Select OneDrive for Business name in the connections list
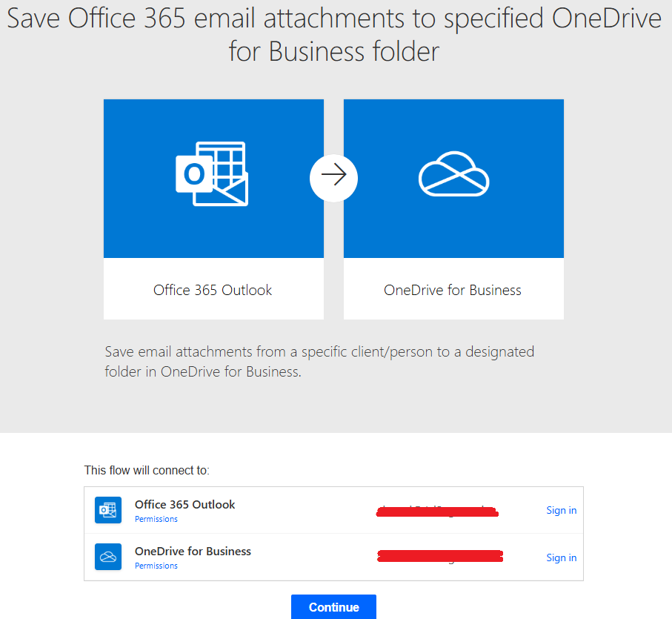The width and height of the screenshot is (672, 619). click(193, 551)
